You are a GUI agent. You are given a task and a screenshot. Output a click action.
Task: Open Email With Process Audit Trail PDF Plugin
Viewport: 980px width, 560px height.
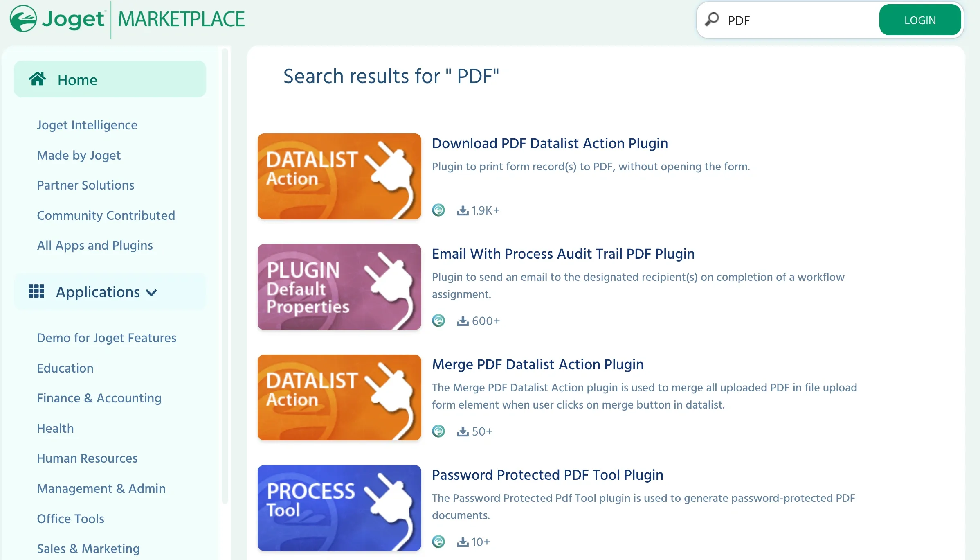click(x=563, y=254)
